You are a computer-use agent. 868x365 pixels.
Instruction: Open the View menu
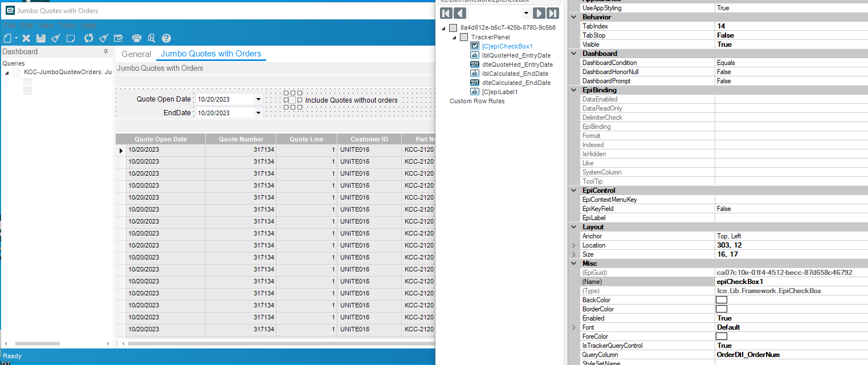(46, 26)
